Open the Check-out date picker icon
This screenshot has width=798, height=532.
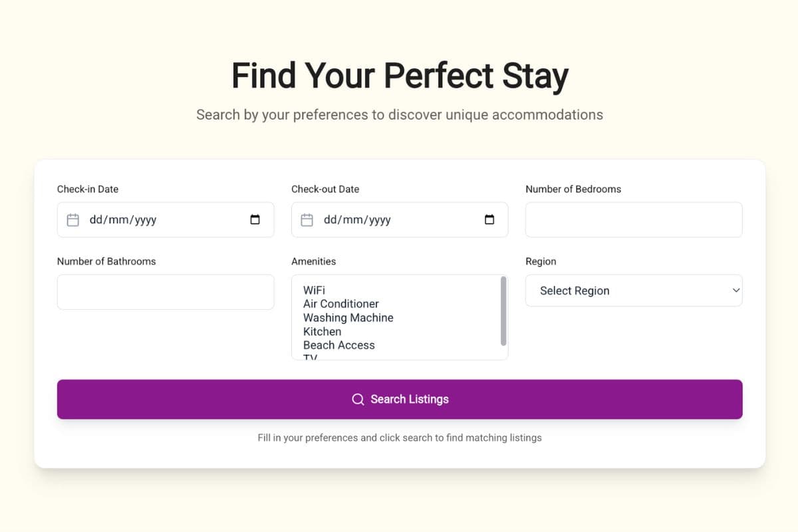point(489,219)
